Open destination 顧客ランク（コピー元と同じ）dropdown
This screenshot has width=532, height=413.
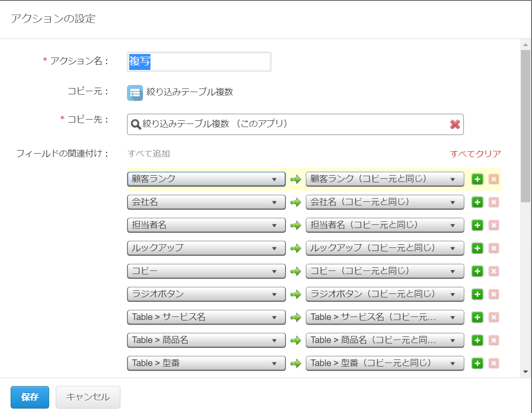click(385, 179)
